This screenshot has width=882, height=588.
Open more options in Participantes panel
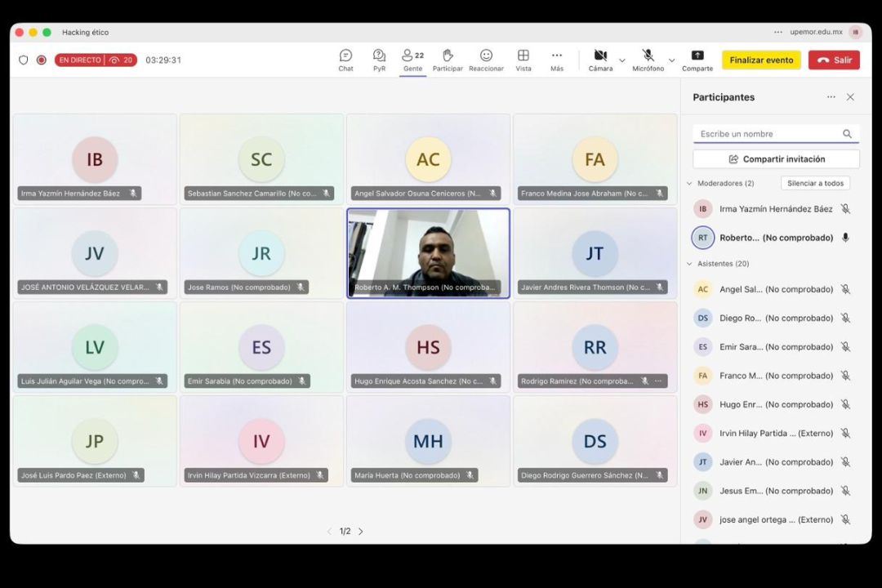(831, 97)
